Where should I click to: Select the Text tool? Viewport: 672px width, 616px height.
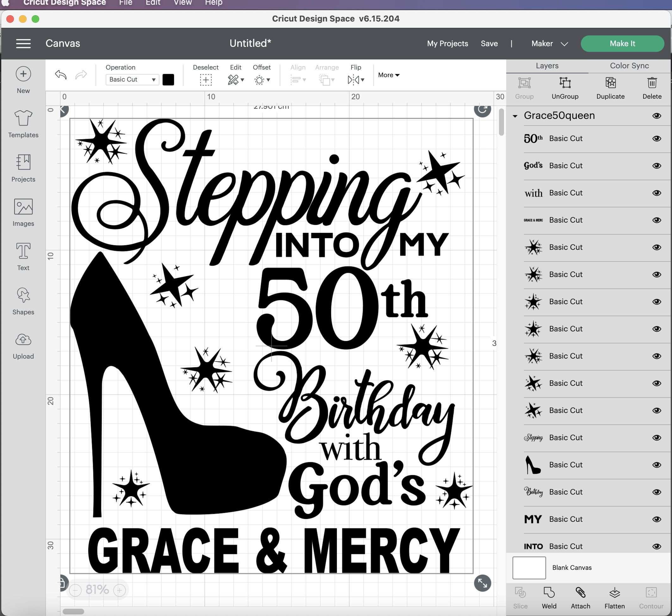[x=23, y=257]
